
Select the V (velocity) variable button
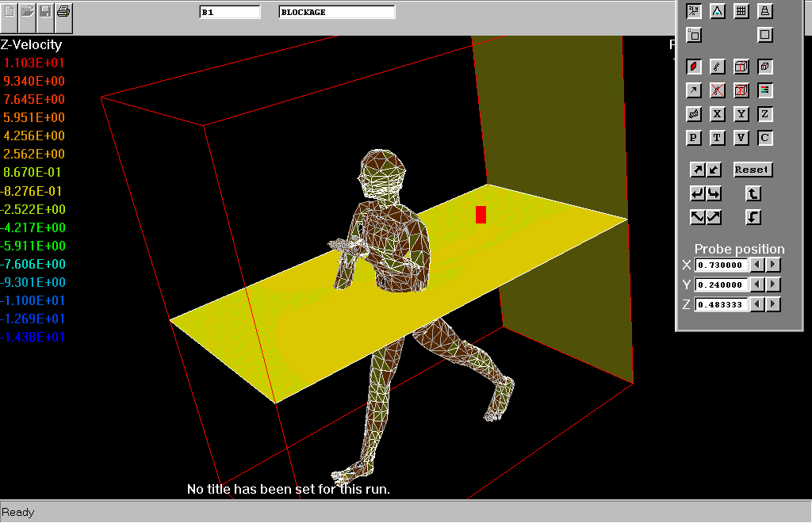click(x=741, y=138)
